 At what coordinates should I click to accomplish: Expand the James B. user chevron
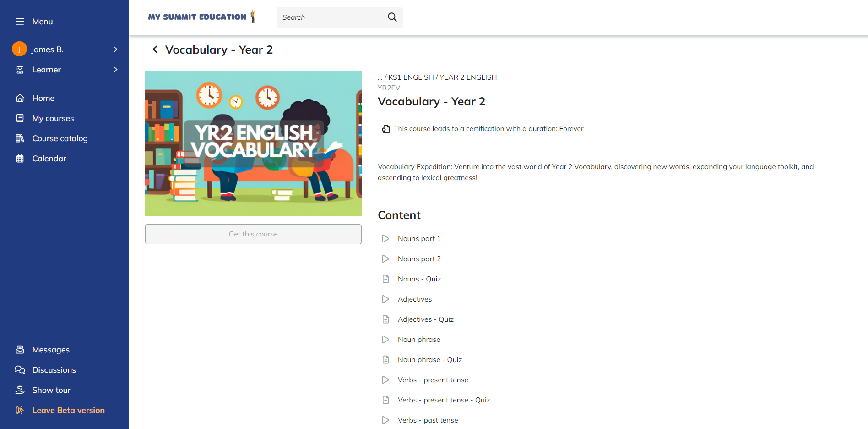[115, 49]
